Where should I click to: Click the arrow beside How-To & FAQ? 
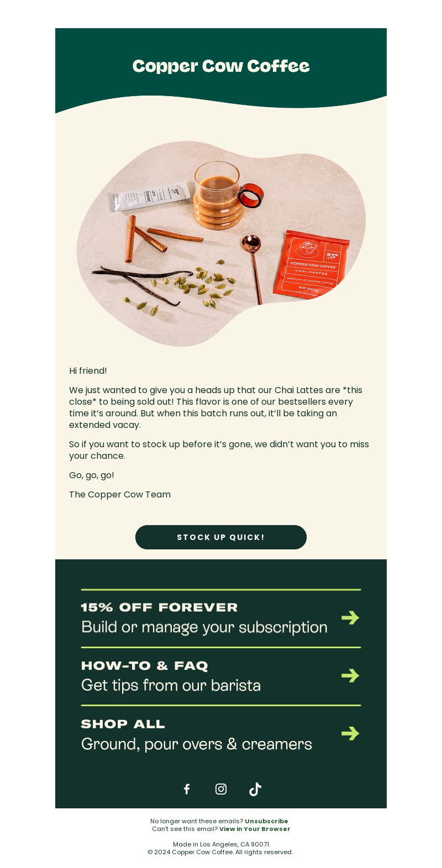[x=350, y=675]
